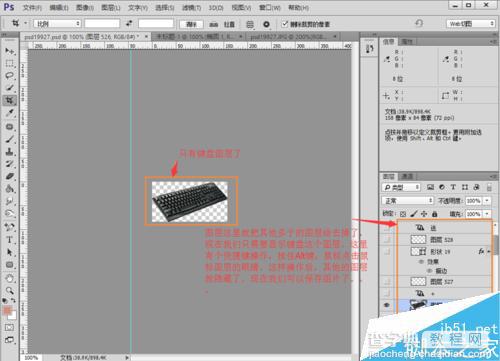Select the Zoom tool
This screenshot has height=361, width=500.
click(x=9, y=290)
